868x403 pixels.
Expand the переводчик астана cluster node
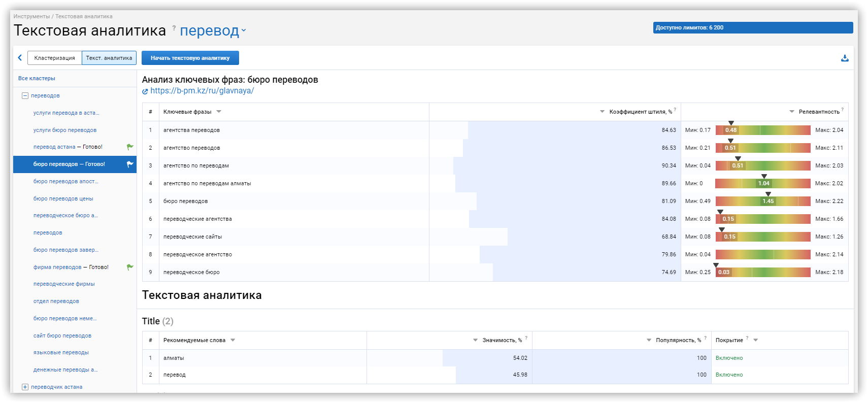pyautogui.click(x=25, y=387)
